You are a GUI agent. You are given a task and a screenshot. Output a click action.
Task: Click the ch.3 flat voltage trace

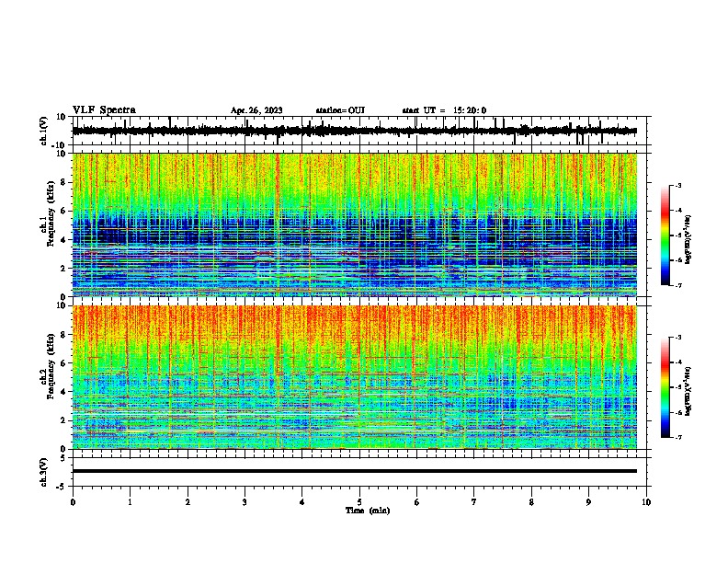(x=354, y=471)
